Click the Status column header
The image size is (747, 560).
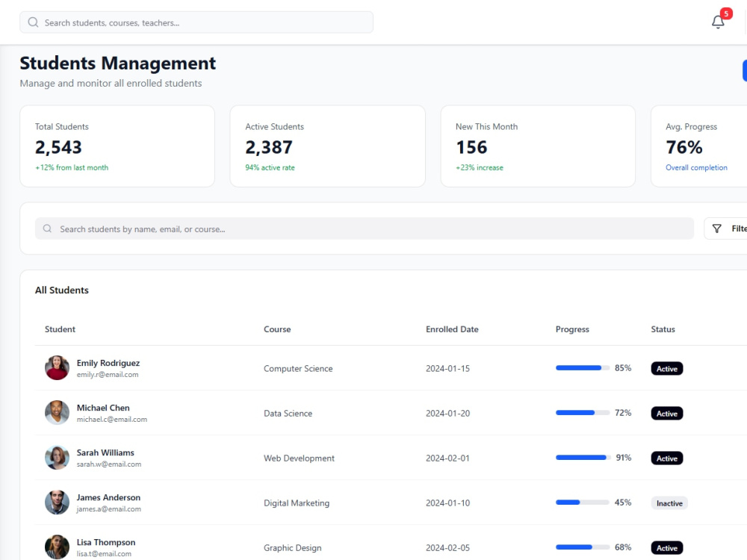(x=663, y=329)
